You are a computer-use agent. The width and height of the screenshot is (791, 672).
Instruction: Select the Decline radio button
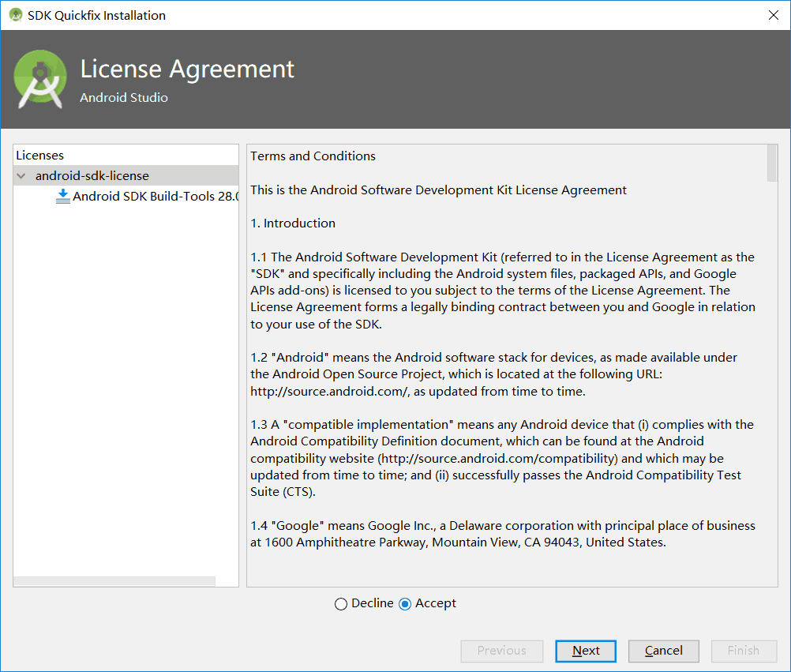[x=341, y=604]
